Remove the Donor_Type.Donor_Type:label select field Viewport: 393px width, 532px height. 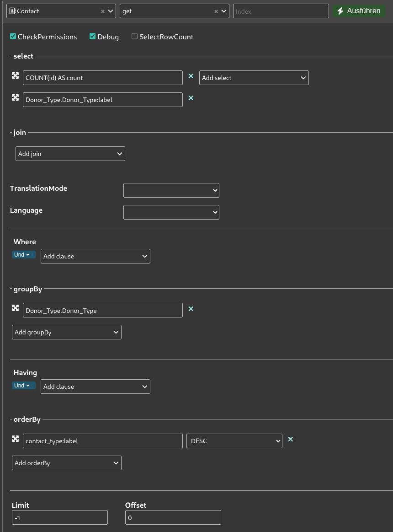pyautogui.click(x=191, y=98)
